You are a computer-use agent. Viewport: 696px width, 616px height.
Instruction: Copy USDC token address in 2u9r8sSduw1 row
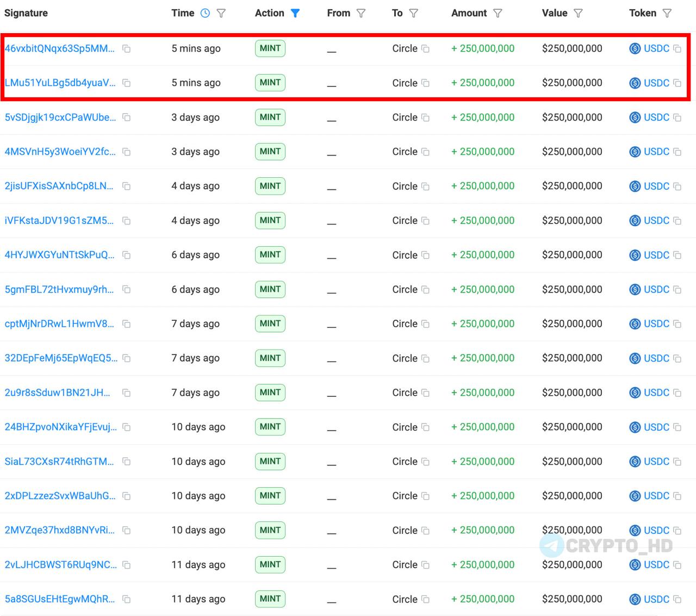point(677,393)
